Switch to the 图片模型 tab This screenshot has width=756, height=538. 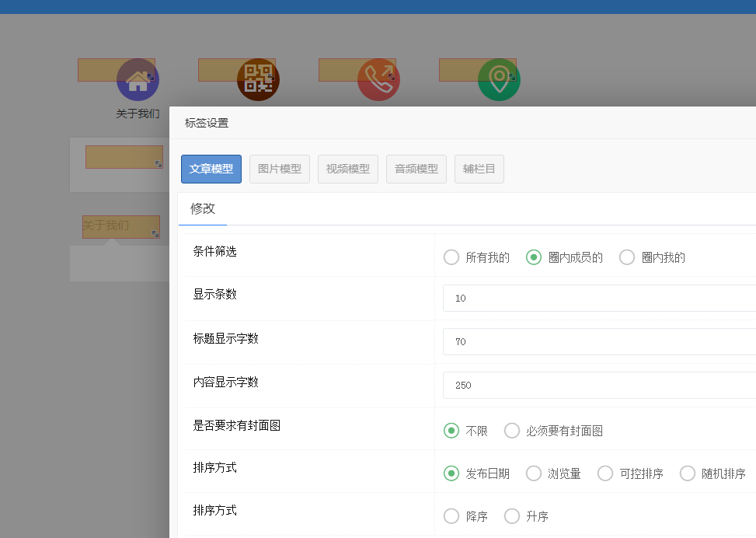click(280, 169)
